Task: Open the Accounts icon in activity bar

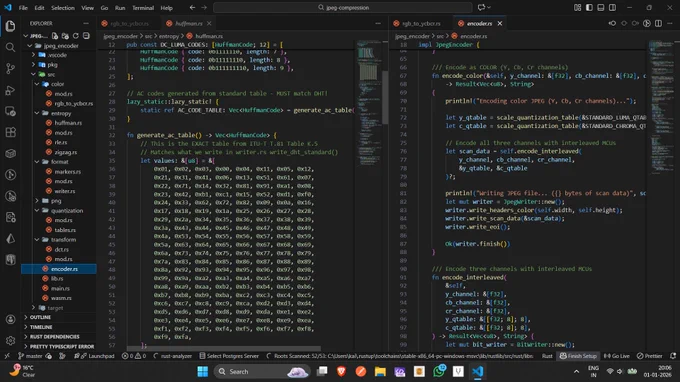Action: (x=10, y=320)
